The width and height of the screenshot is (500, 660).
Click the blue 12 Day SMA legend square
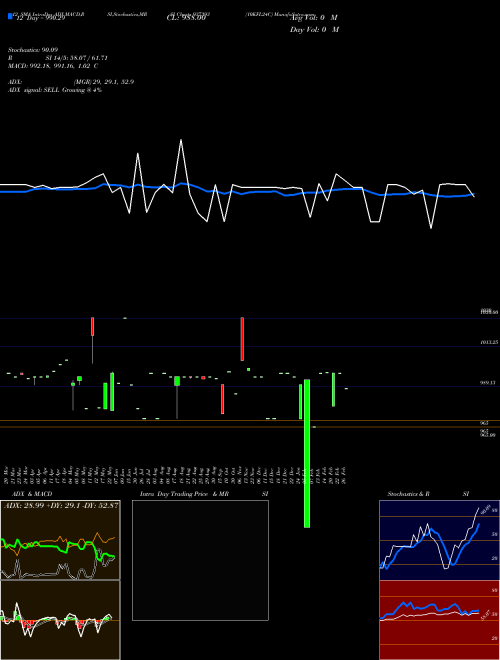point(10,16)
